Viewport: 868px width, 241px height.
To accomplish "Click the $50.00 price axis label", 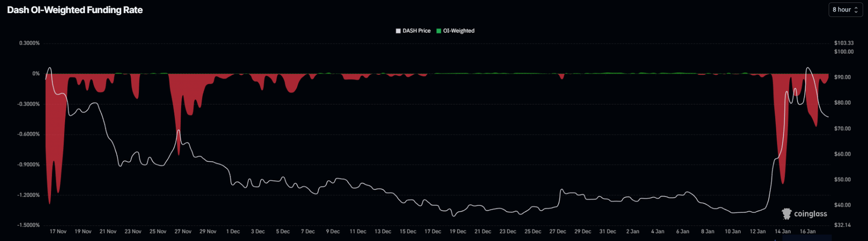I will pyautogui.click(x=843, y=180).
